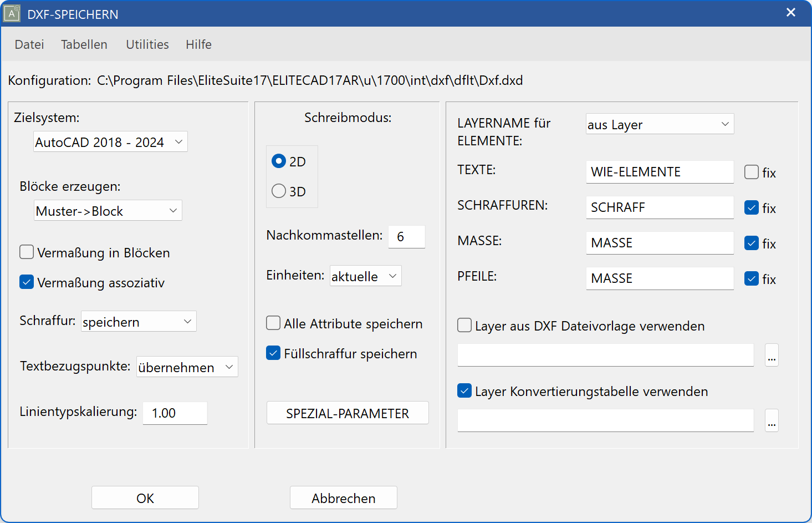Edit the Nachkommastellen value field
Screen dimensions: 812x523
click(x=406, y=237)
